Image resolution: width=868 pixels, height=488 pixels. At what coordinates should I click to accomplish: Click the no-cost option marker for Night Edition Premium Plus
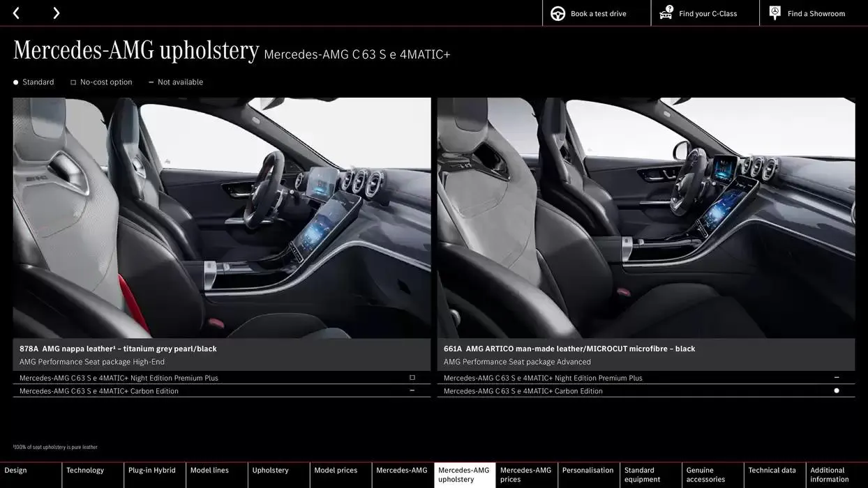pos(412,376)
